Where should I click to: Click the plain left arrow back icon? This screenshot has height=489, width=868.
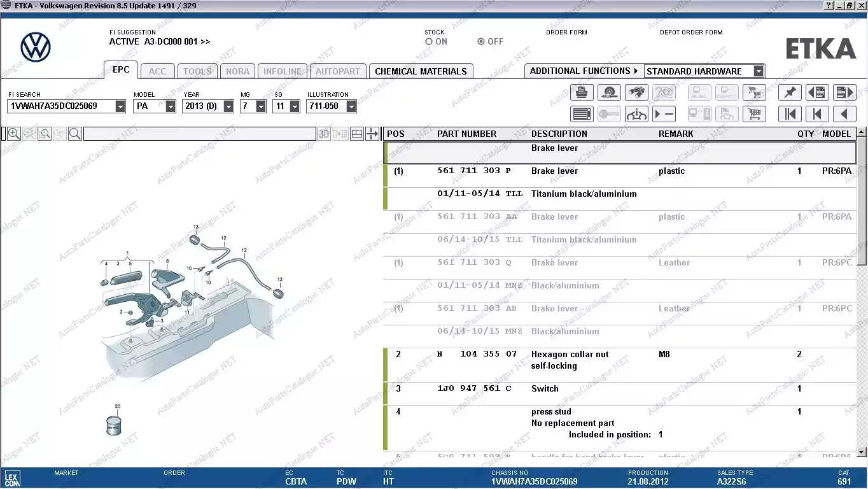(x=844, y=114)
